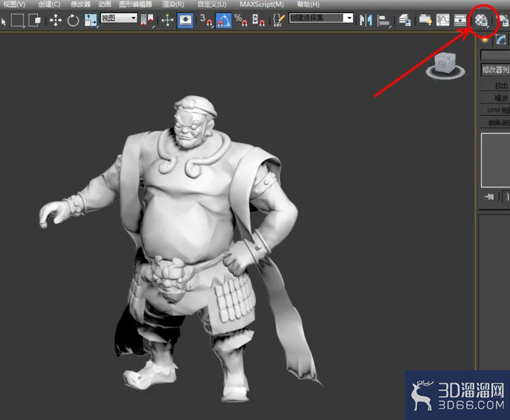
Task: Open the 渲染(R) menu
Action: coord(173,4)
